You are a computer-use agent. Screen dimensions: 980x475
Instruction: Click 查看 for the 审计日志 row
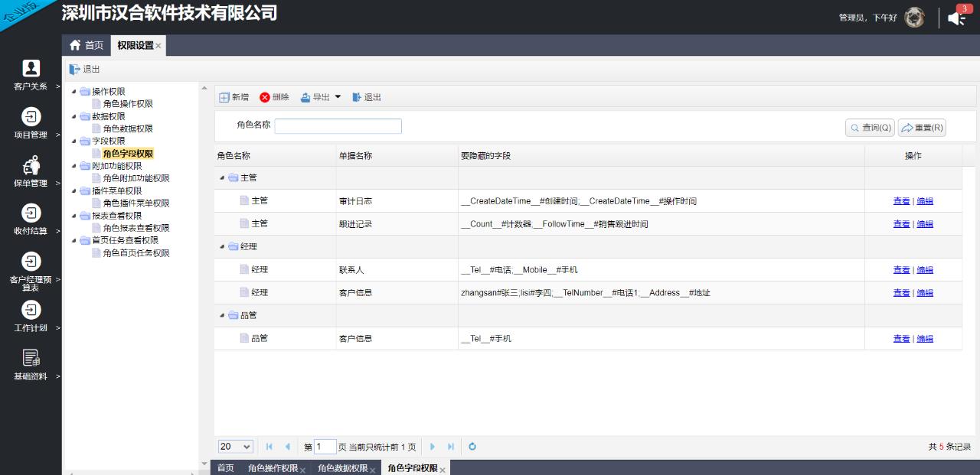coord(901,201)
